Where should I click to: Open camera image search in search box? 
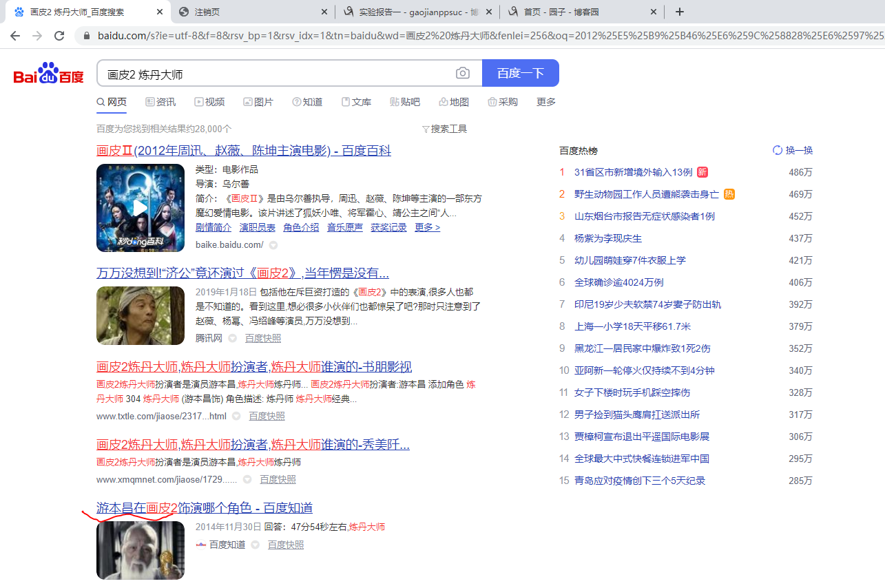(463, 74)
